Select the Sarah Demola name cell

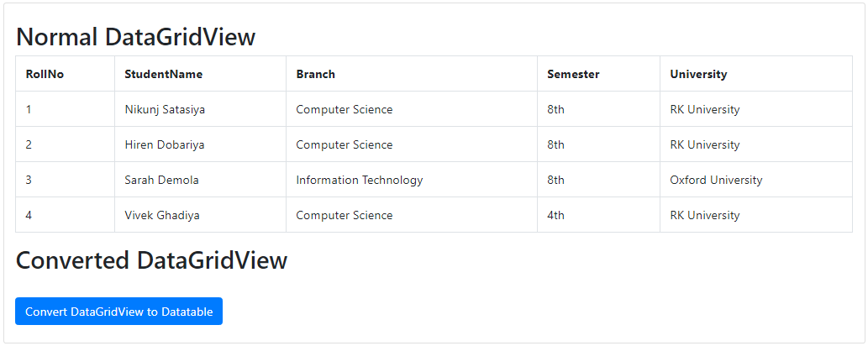[161, 180]
